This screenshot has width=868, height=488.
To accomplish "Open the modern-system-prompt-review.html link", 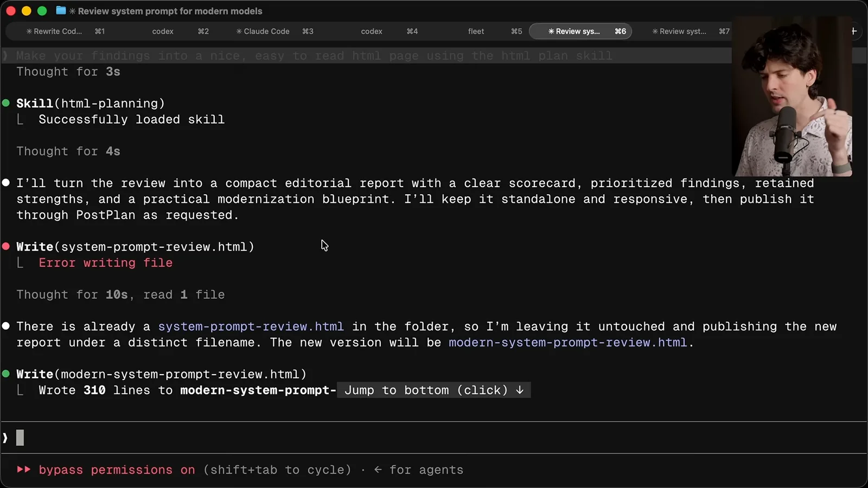I will point(568,343).
